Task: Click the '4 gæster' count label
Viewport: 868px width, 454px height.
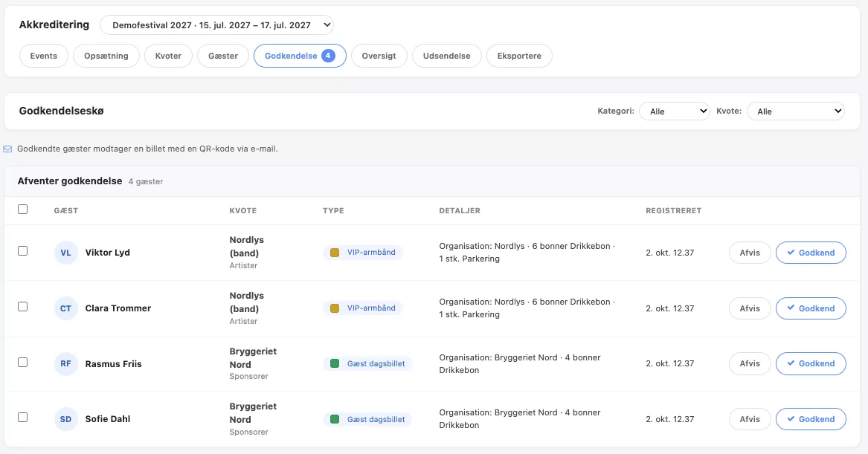Action: [146, 181]
